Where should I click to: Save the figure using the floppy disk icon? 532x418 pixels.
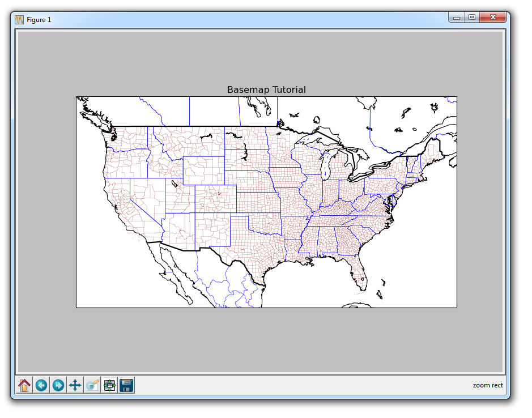tap(126, 385)
